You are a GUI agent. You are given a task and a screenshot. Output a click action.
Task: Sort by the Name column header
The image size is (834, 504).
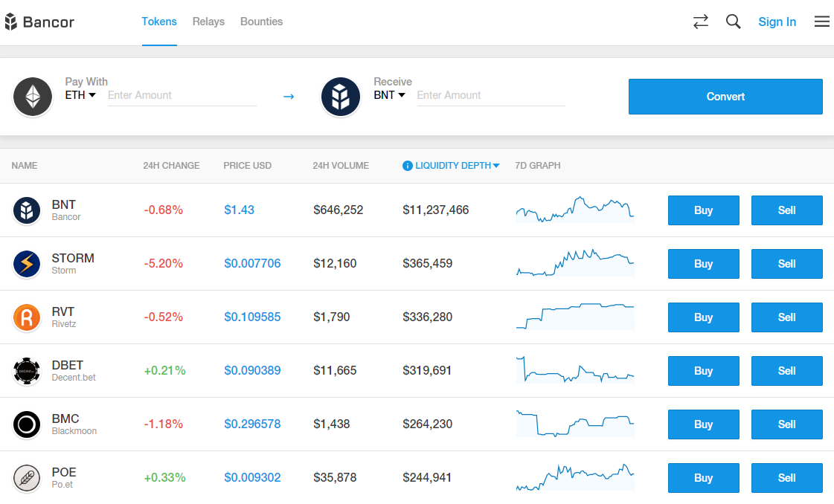[x=25, y=166]
